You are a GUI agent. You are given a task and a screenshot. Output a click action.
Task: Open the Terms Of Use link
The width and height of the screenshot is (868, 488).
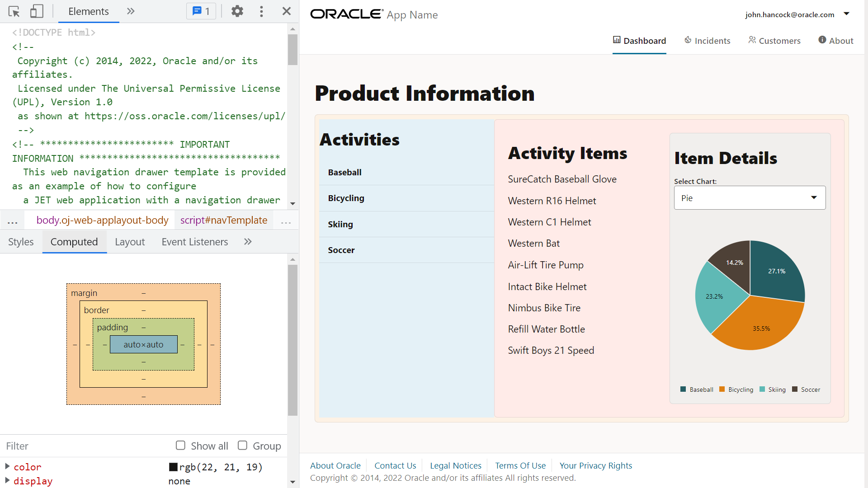point(520,465)
